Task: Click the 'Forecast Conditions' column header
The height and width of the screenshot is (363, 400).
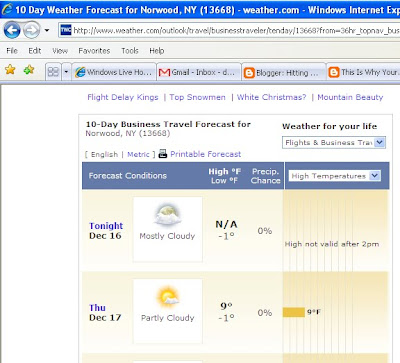Action: 128,176
